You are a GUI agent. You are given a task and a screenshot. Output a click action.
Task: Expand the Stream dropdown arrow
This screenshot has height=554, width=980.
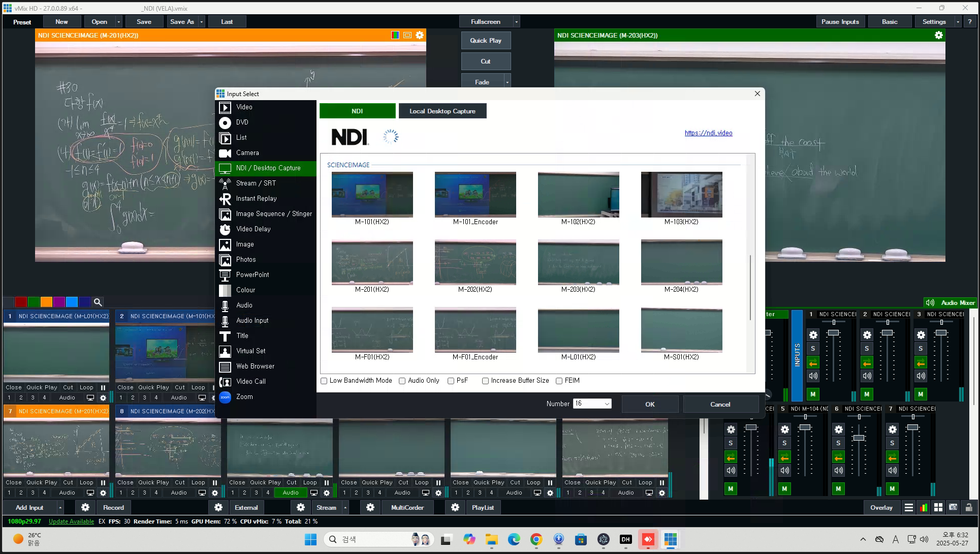coord(345,507)
